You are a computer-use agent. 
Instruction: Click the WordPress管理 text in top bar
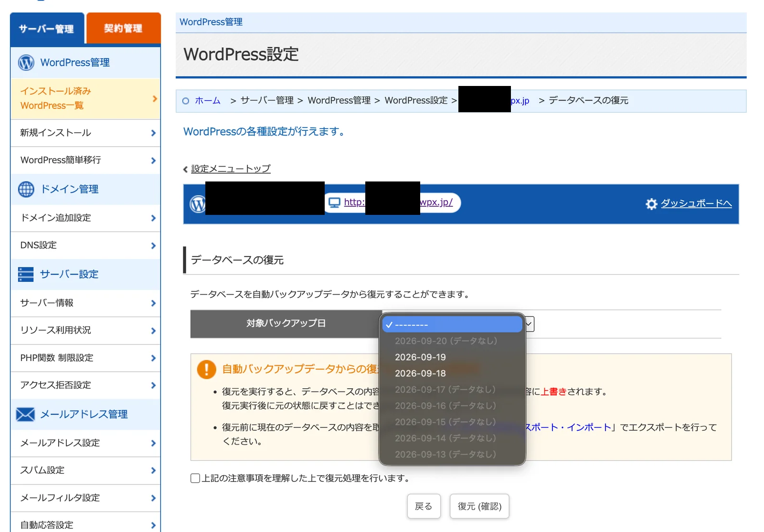[x=211, y=22]
